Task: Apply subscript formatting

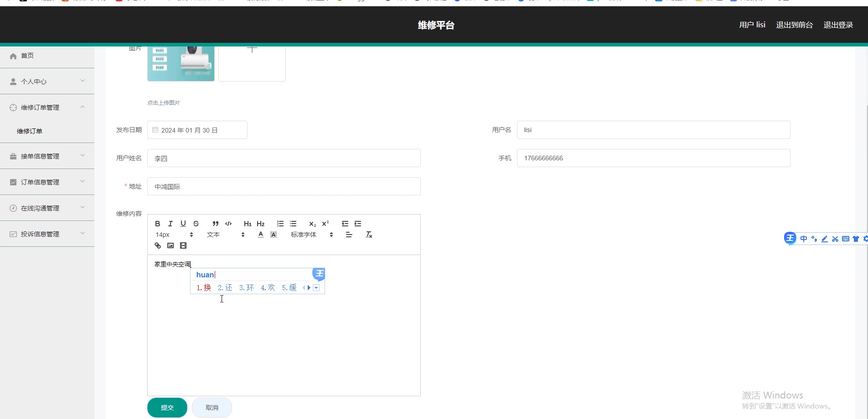Action: point(312,224)
